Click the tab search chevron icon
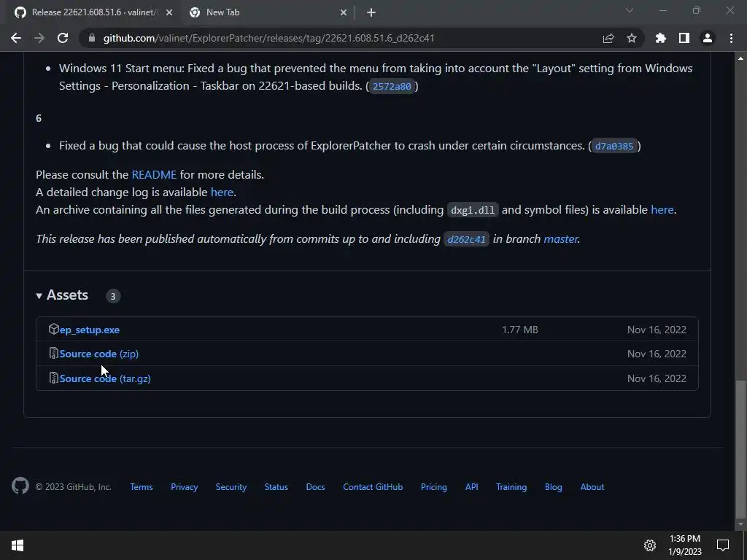The image size is (747, 560). (629, 10)
